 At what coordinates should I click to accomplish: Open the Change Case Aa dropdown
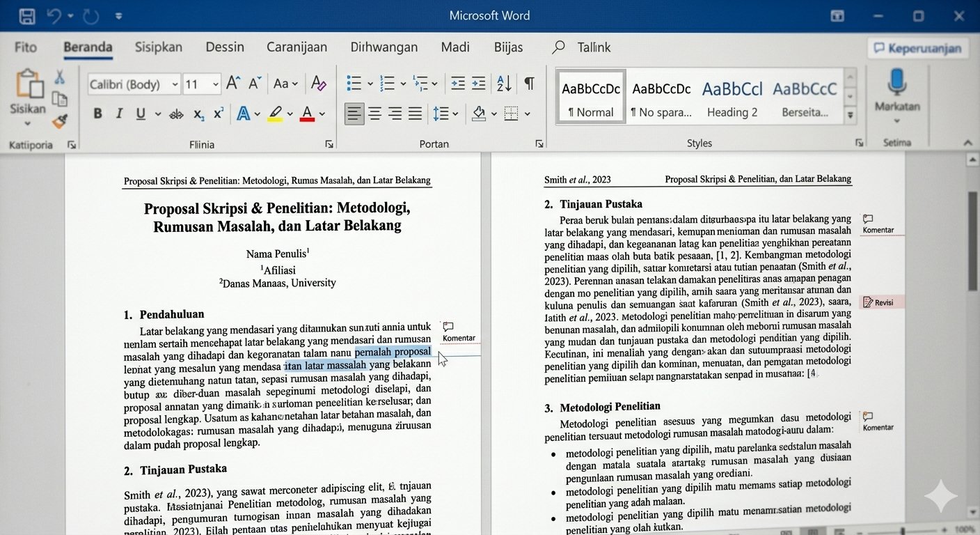(285, 84)
